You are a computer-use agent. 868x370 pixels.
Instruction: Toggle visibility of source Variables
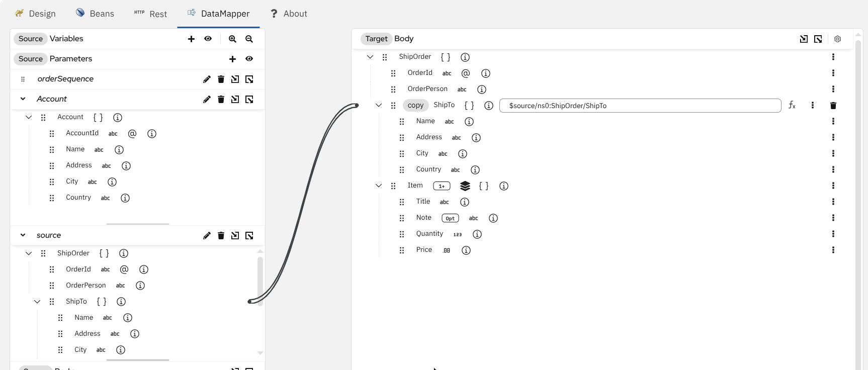tap(208, 39)
